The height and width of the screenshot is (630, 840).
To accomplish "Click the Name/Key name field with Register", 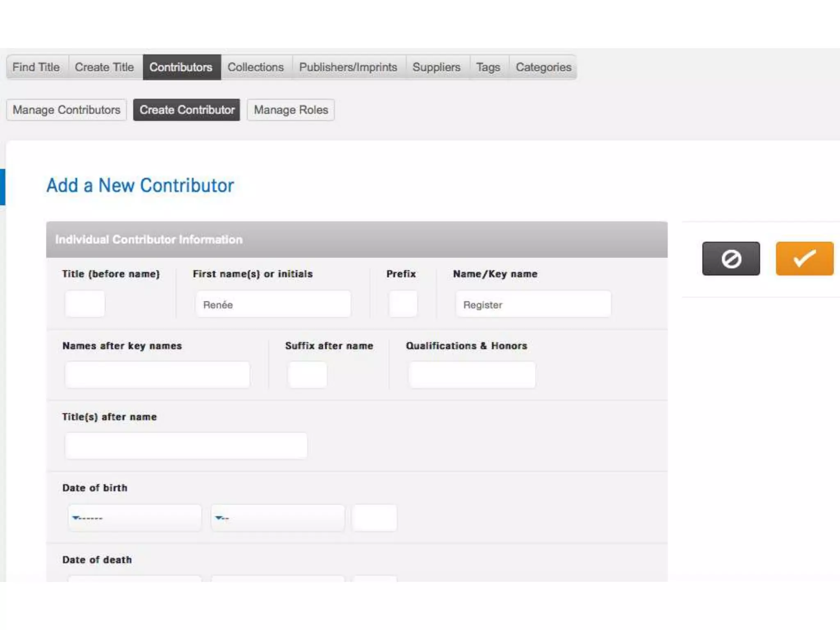I will pyautogui.click(x=533, y=304).
